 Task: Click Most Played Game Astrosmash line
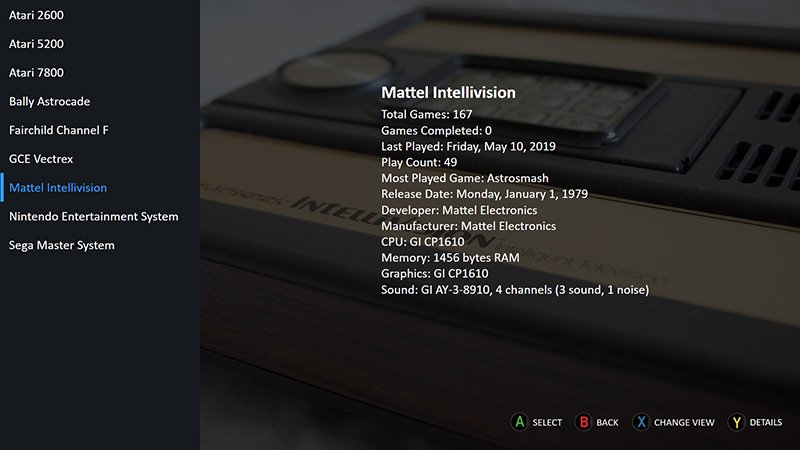point(465,178)
